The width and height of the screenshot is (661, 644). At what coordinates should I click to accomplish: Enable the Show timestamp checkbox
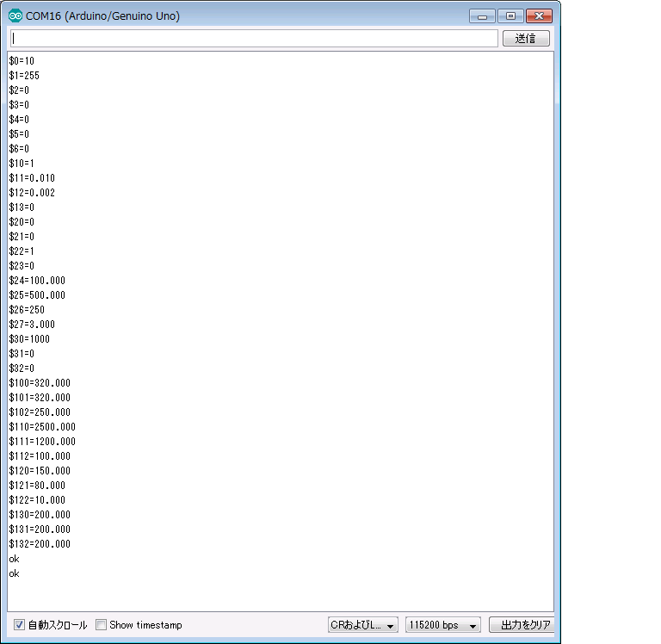(x=102, y=625)
